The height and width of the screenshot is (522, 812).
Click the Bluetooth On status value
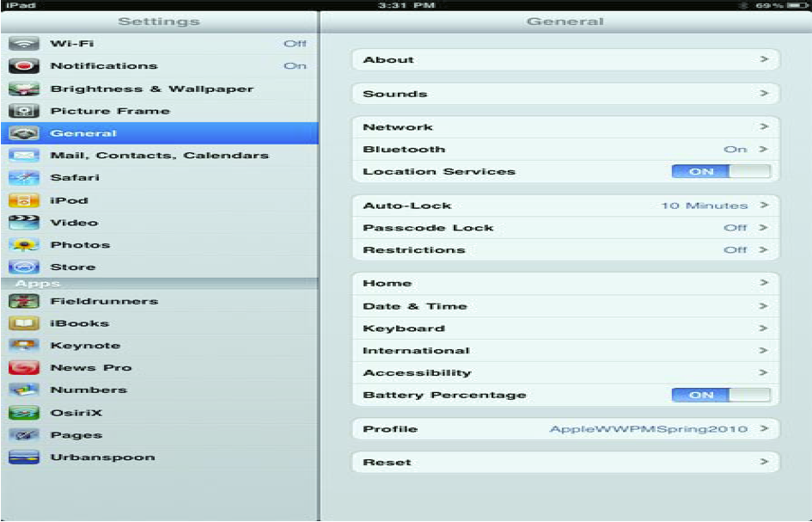coord(735,150)
